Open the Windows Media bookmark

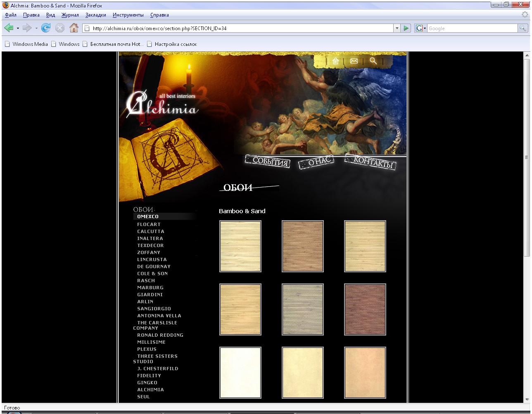coord(26,44)
